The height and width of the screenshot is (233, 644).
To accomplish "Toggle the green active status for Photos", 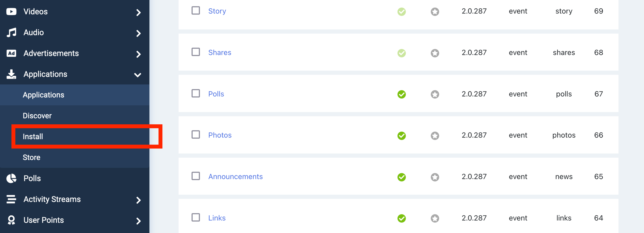I will [401, 136].
